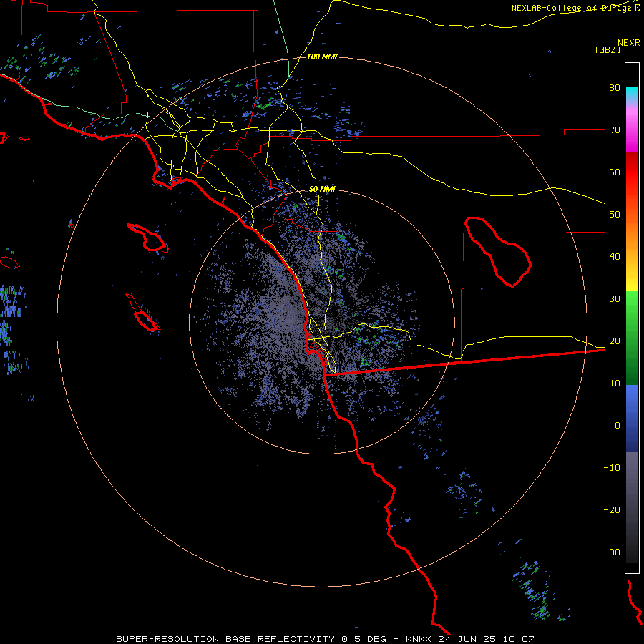Click the '[dBZ]' units label
Image resolution: width=644 pixels, height=644 pixels.
point(608,50)
